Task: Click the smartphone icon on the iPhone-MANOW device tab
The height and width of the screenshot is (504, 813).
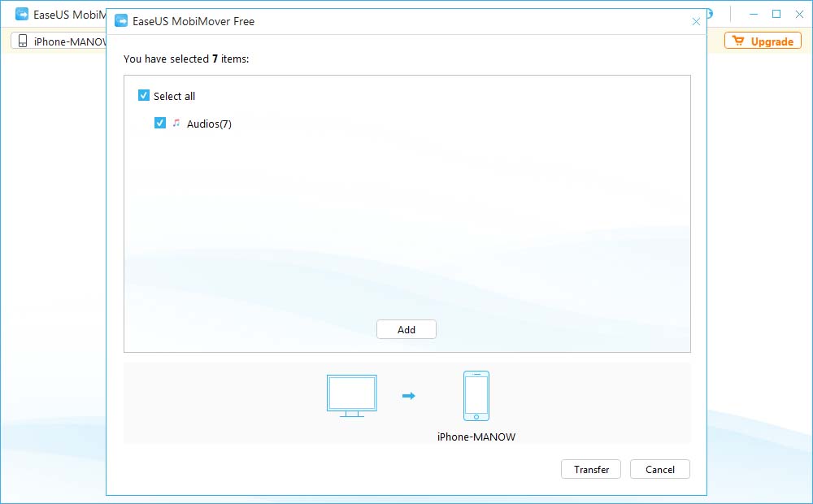Action: 21,41
